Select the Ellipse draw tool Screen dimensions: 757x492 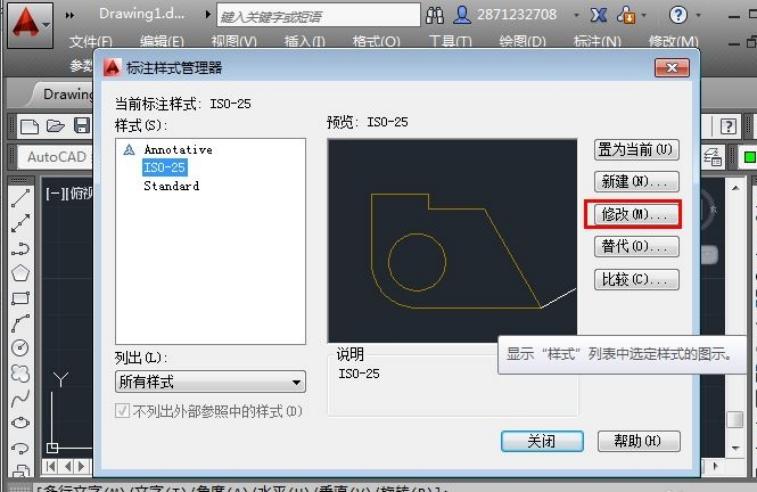point(21,423)
